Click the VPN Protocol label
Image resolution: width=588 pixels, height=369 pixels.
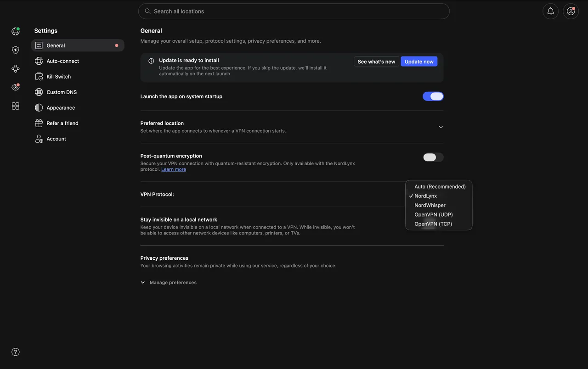pyautogui.click(x=157, y=195)
